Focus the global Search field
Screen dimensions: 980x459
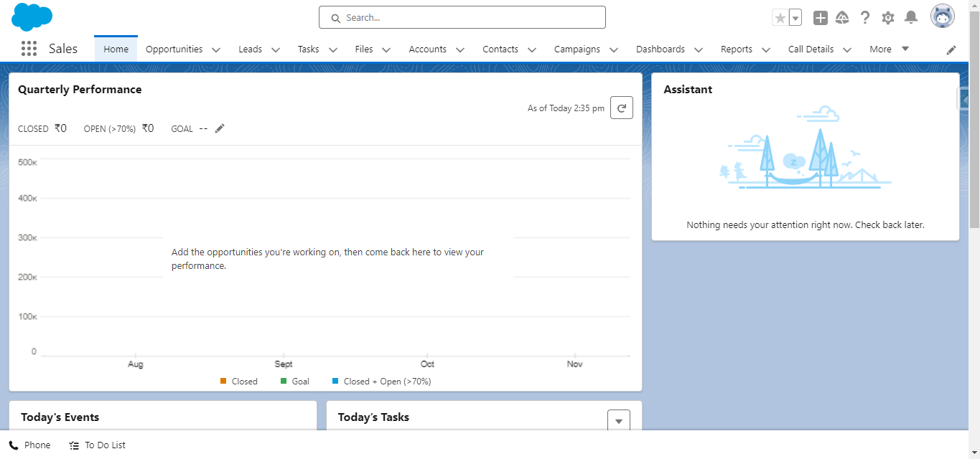(x=462, y=17)
